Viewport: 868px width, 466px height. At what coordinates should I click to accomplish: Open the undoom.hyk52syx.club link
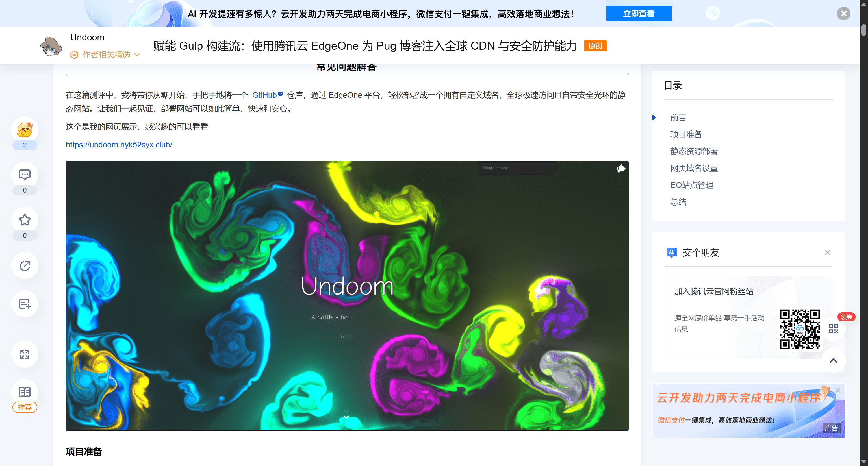[119, 145]
